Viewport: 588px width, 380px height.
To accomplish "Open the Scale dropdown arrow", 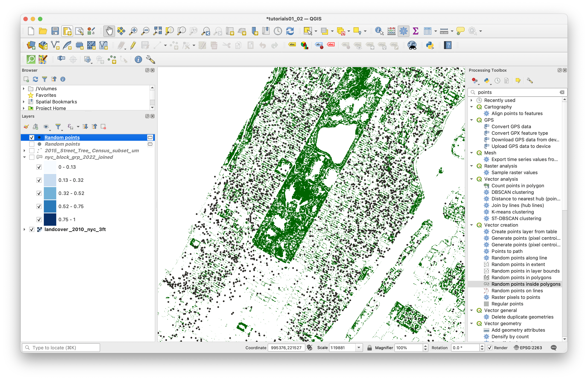I will click(359, 348).
